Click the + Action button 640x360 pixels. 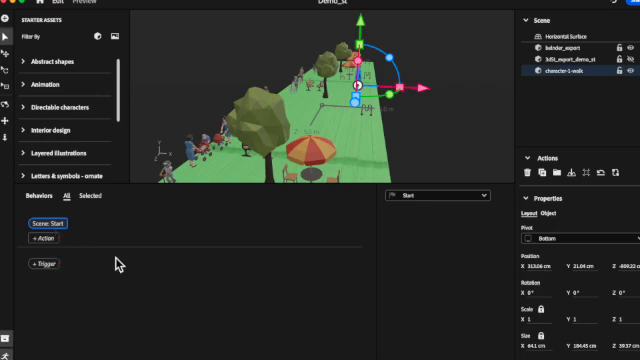(x=44, y=238)
